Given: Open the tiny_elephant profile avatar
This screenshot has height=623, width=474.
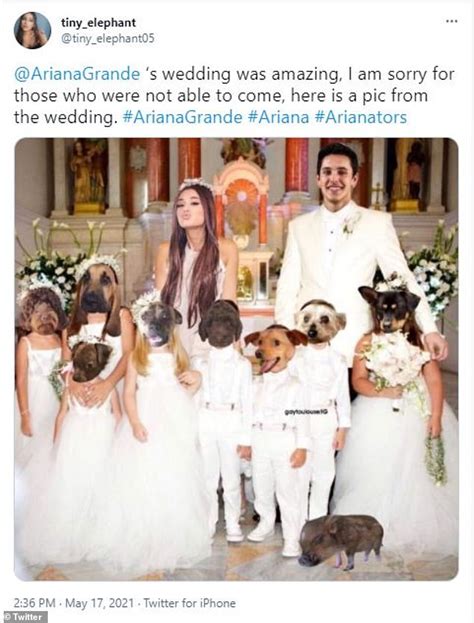Looking at the screenshot, I should (33, 30).
